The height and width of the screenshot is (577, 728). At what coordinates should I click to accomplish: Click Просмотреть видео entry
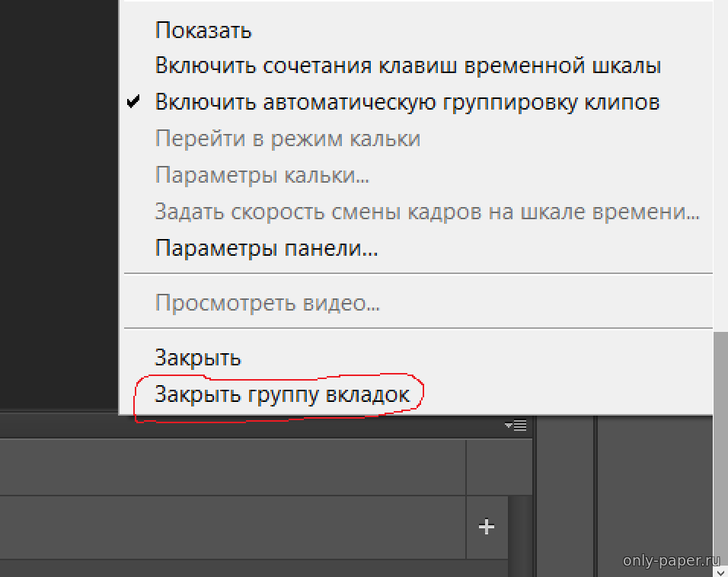coord(267,304)
